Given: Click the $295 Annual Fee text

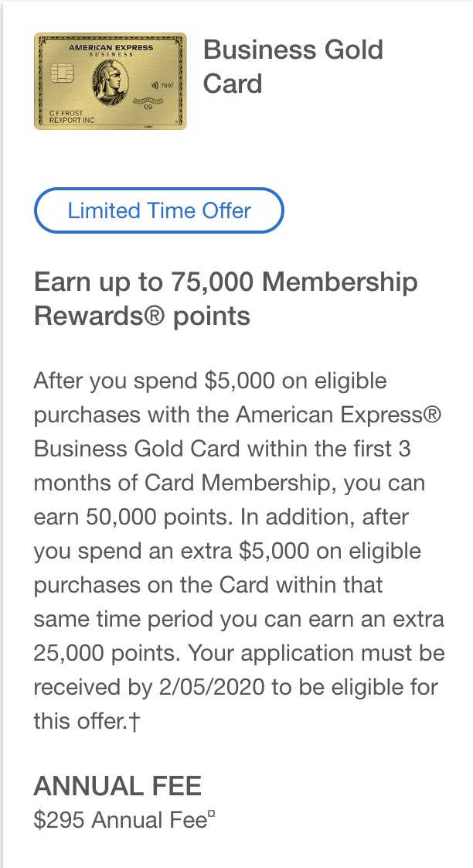Looking at the screenshot, I should click(x=118, y=821).
